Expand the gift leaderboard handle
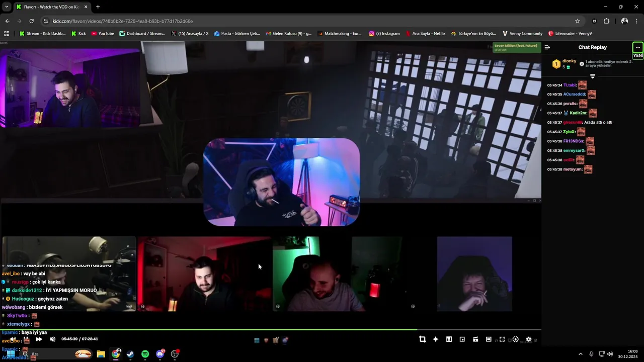644x362 pixels. [x=593, y=76]
